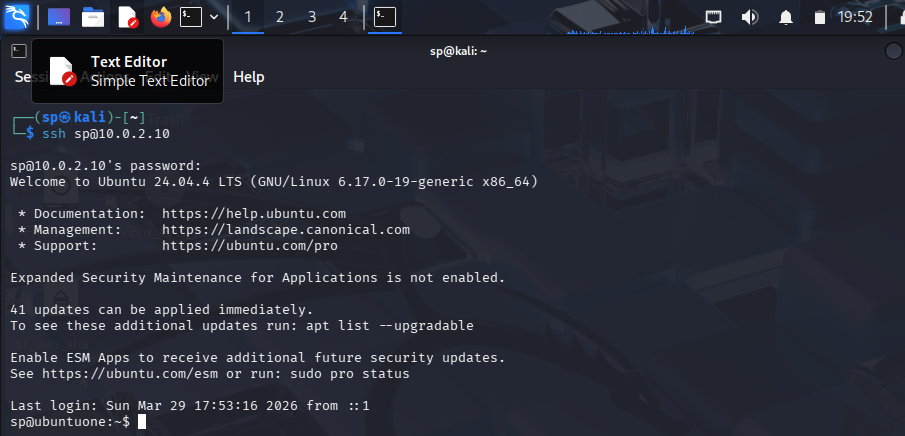
Task: Click the Show Desktop panel icon
Action: click(x=59, y=17)
